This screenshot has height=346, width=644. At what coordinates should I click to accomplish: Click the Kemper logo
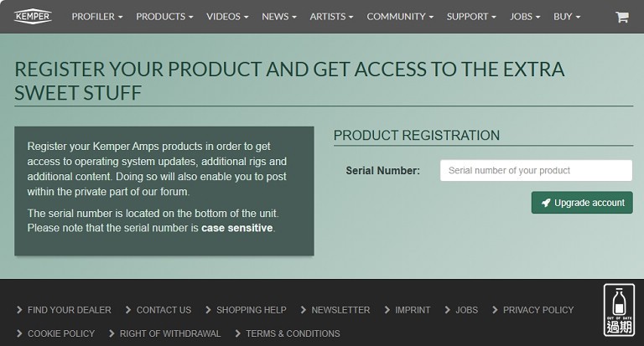coord(33,16)
